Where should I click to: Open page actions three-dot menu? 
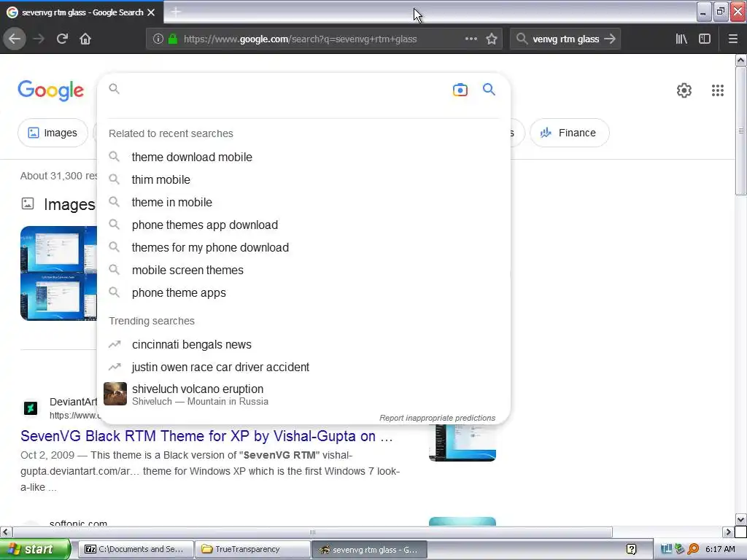click(471, 39)
